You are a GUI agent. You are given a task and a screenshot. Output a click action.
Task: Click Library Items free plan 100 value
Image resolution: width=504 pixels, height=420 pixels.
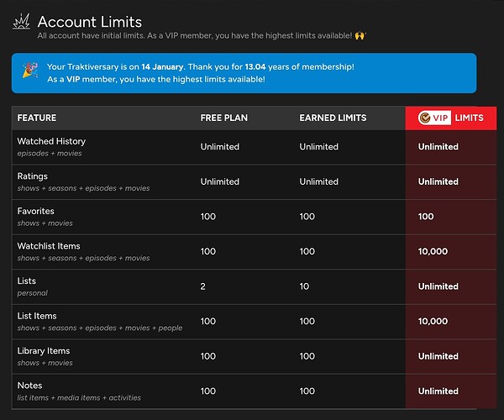[208, 356]
